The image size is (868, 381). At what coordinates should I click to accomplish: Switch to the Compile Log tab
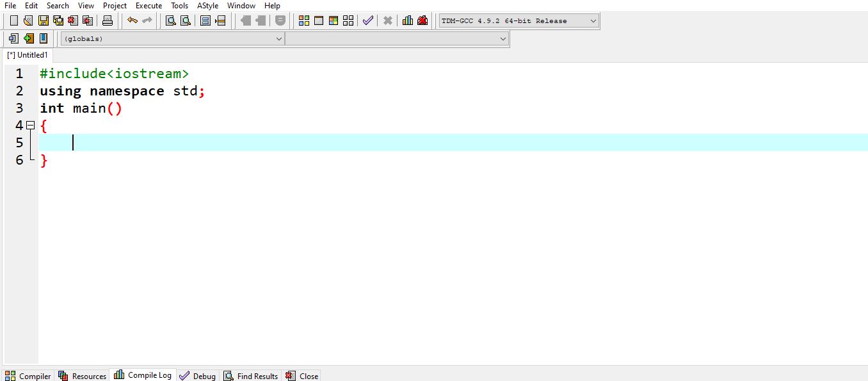(143, 375)
